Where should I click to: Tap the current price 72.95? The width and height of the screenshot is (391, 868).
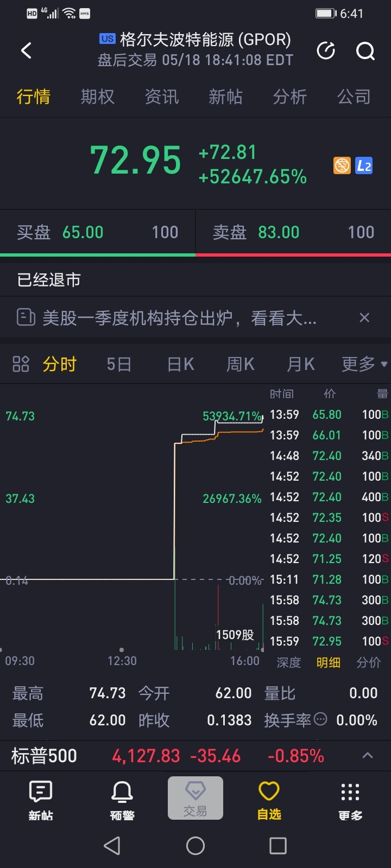click(x=135, y=161)
